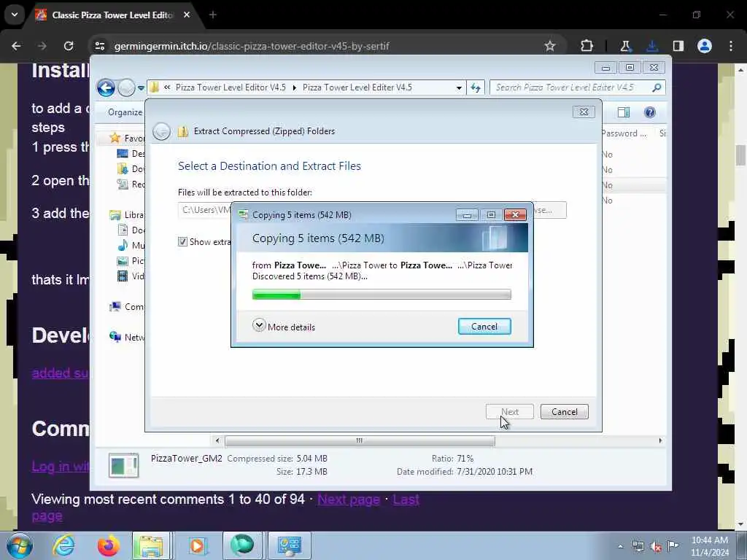Click the Next button in Extract wizard
Image resolution: width=747 pixels, height=560 pixels.
point(510,412)
